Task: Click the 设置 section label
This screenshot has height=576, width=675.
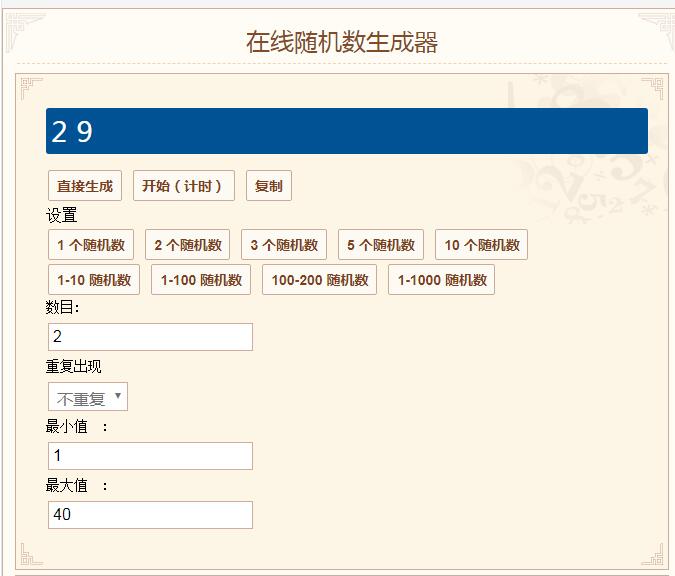Action: pos(61,216)
